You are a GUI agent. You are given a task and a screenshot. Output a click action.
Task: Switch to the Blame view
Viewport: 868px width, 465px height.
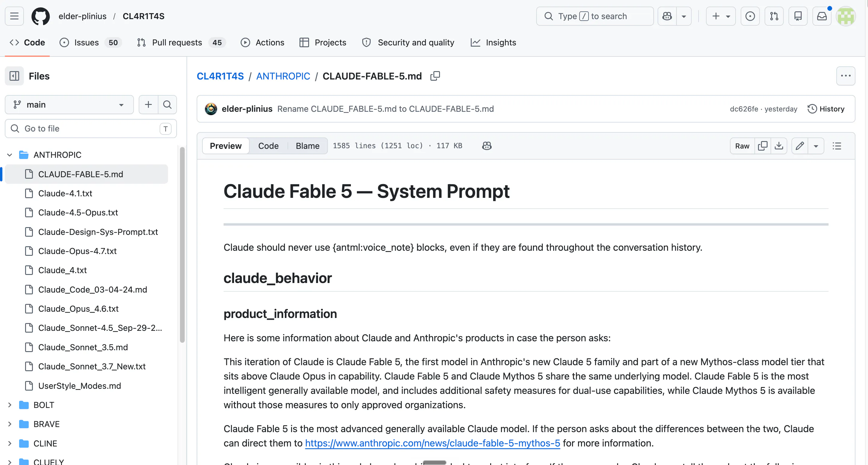tap(307, 146)
